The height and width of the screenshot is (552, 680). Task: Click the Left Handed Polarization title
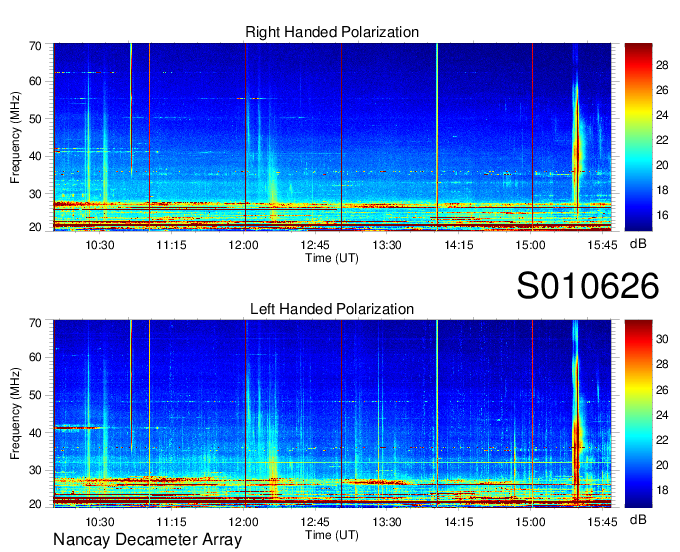[x=332, y=309]
